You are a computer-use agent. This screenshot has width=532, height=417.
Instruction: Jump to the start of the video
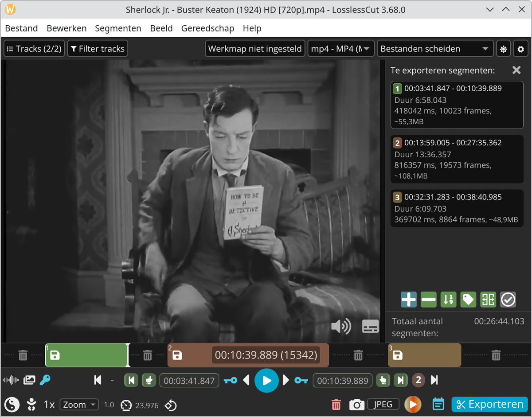click(x=98, y=380)
